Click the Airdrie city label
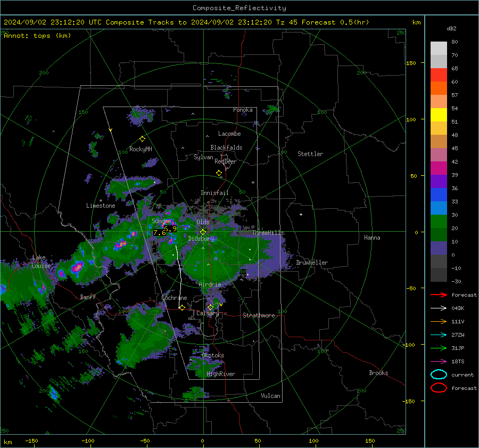The image size is (479, 448). [x=210, y=284]
